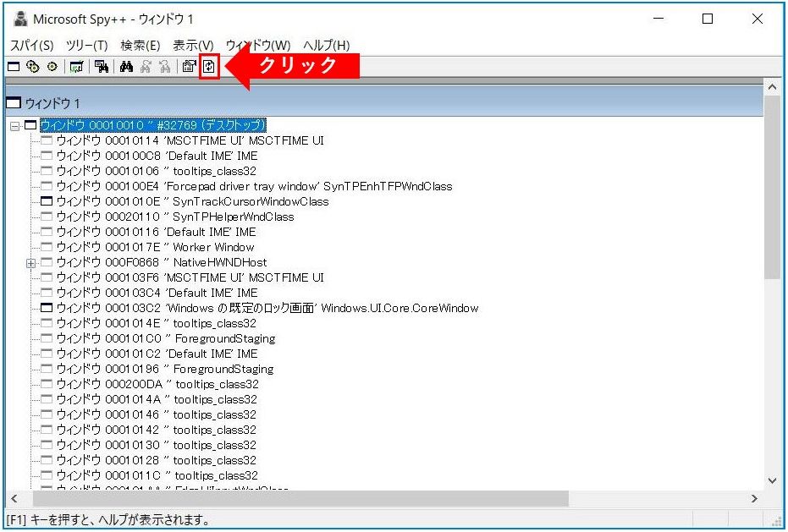Collapse the root デスクトップ window node

tap(15, 125)
